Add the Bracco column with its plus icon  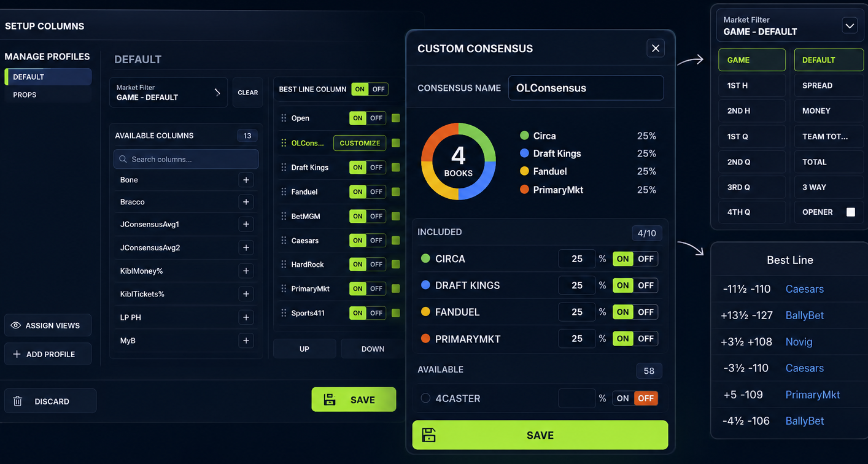[x=246, y=202]
